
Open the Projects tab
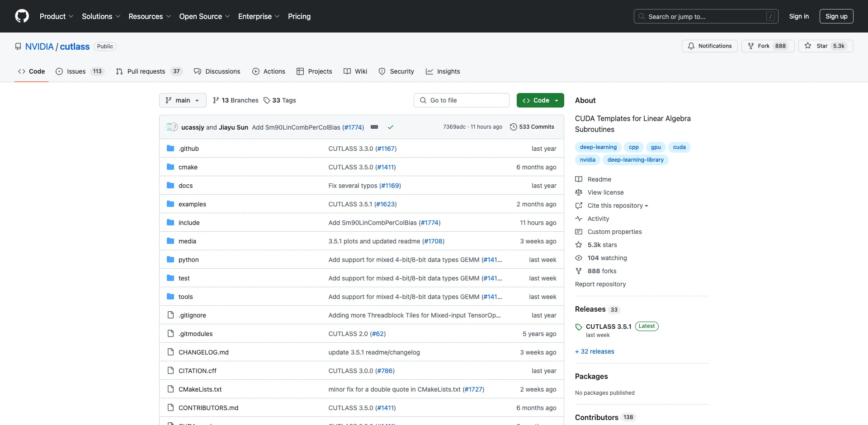[x=314, y=71]
